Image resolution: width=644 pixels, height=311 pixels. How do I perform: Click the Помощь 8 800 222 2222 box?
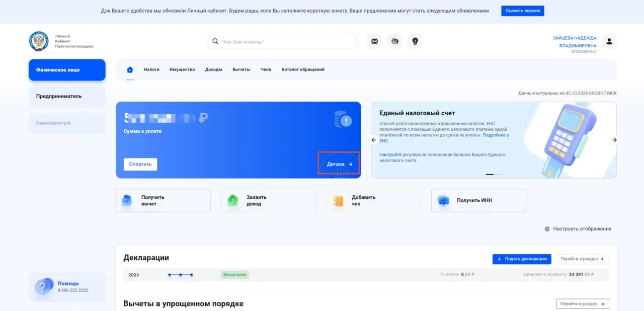(x=67, y=287)
